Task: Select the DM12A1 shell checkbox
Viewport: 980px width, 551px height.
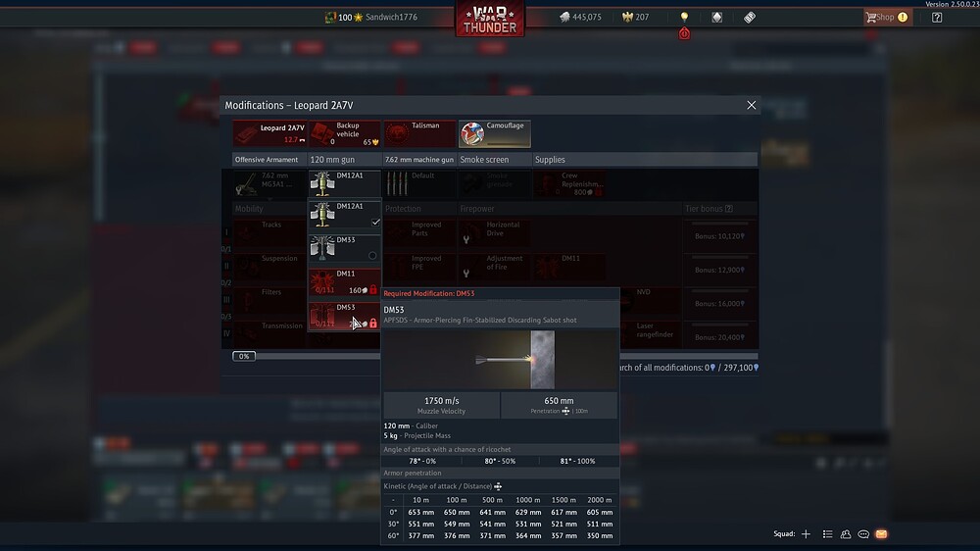Action: [375, 222]
